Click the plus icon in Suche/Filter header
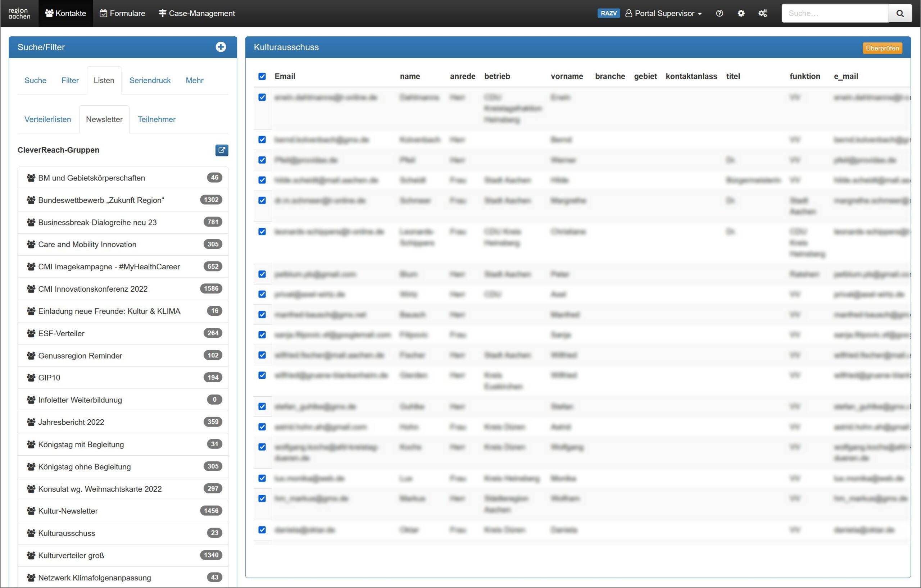Viewport: 921px width, 588px height. (x=221, y=47)
